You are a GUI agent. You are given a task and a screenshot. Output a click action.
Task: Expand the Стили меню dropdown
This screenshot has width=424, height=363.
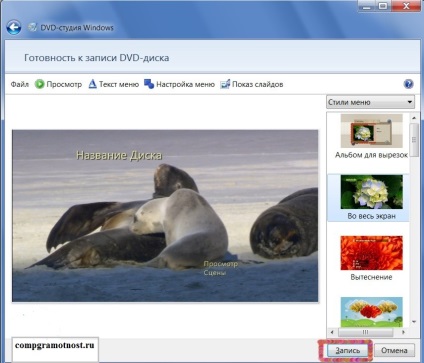coord(370,102)
